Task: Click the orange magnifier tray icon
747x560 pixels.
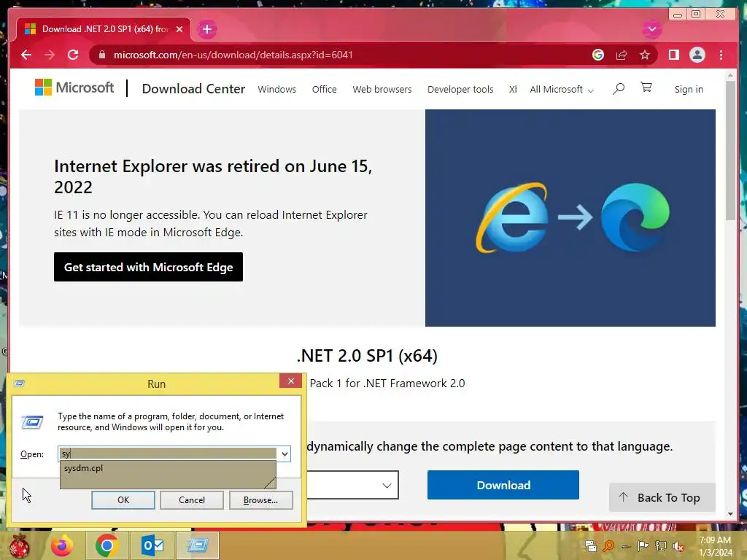Action: 608,545
